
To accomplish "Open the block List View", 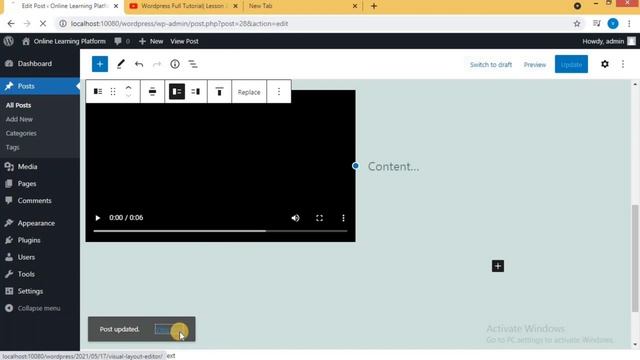I will point(193,64).
